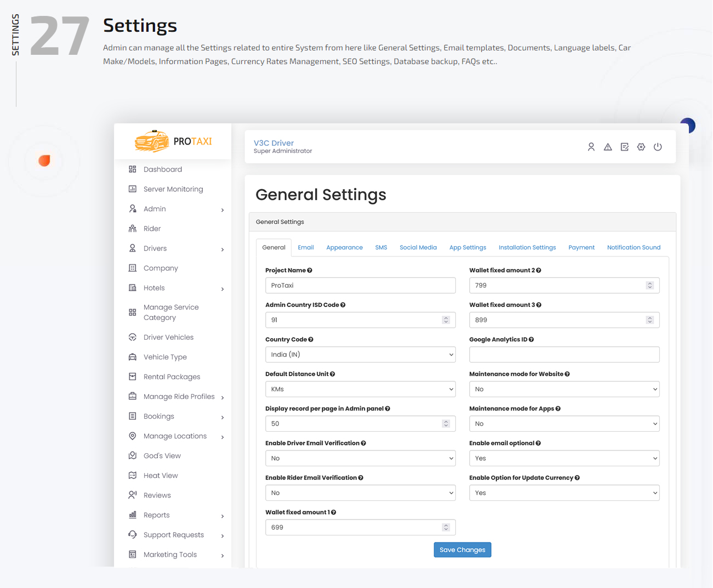Open Enable Option for Update Currency dropdown
The height and width of the screenshot is (588, 713).
coord(564,493)
